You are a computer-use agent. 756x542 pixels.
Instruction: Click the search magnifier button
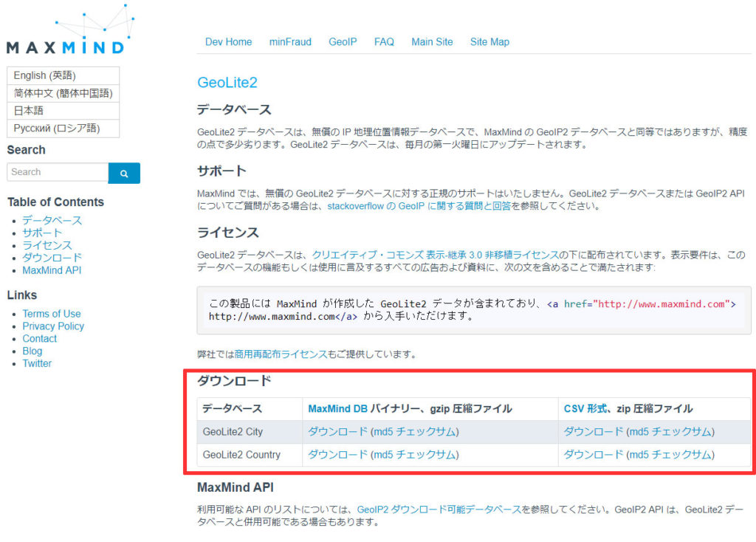(124, 173)
